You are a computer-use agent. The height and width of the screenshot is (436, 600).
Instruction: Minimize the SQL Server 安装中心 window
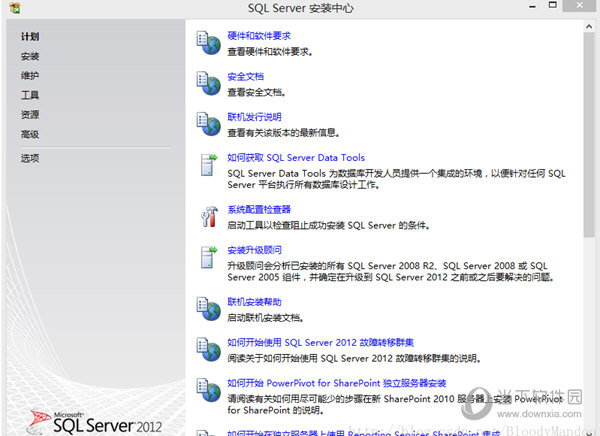532,6
